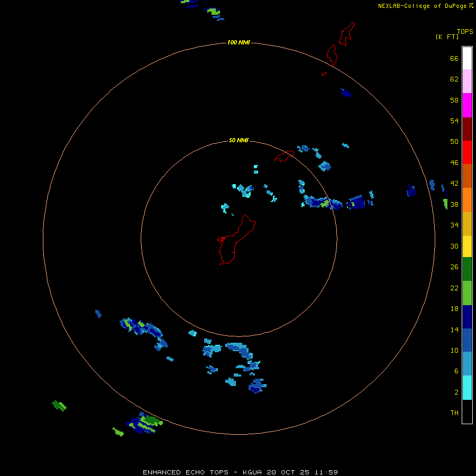Click the northernmost red island outline above the 100 NMI ring

(x=346, y=34)
